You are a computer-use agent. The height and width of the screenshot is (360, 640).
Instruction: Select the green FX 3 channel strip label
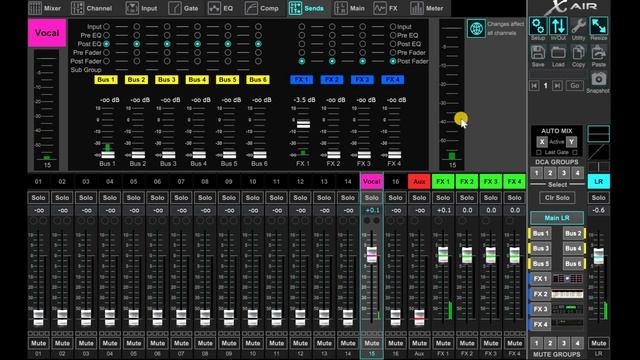click(x=491, y=182)
